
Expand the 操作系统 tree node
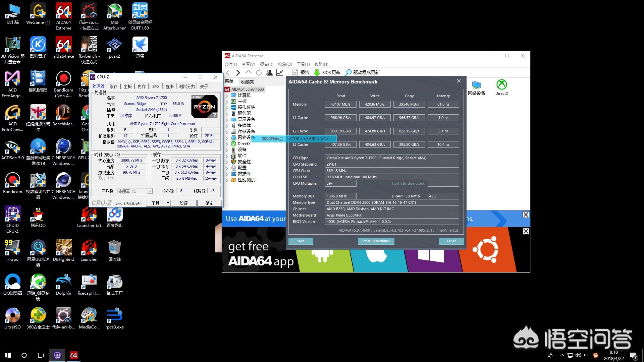point(227,108)
